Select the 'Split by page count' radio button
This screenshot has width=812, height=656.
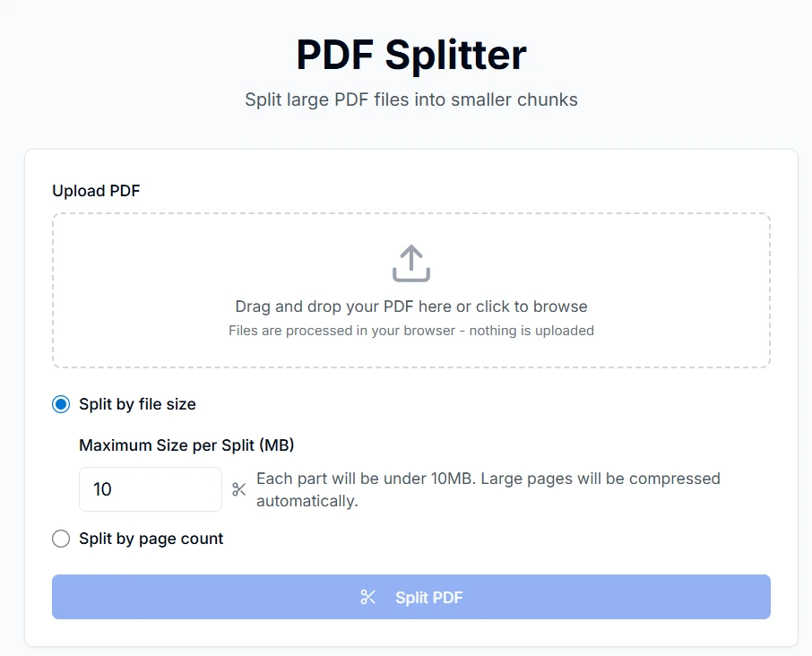coord(60,539)
